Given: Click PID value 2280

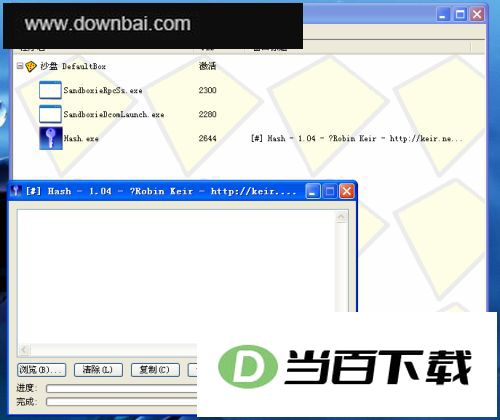Looking at the screenshot, I should click(x=208, y=114).
